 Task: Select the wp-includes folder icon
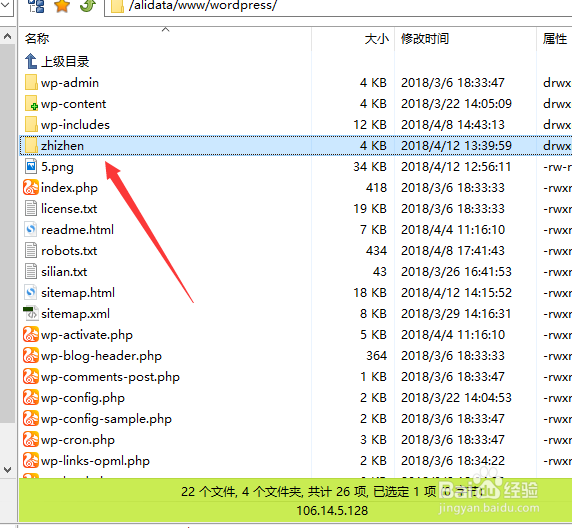coord(31,124)
